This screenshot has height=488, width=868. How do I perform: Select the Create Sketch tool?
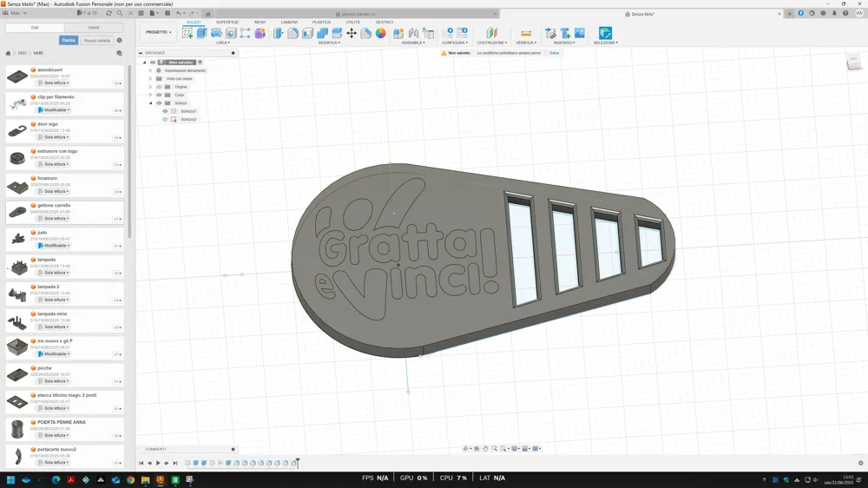(x=187, y=33)
